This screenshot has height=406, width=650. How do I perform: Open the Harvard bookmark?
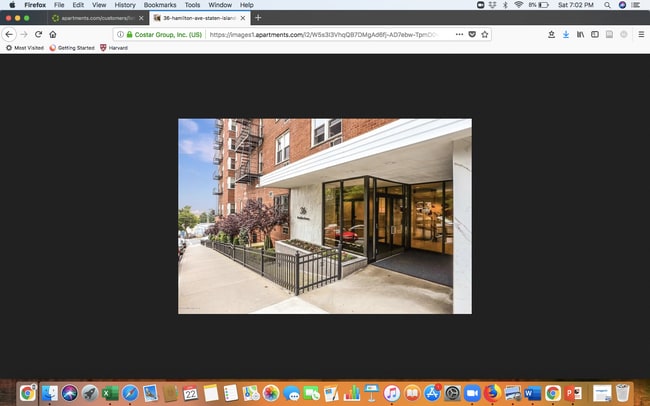tap(114, 47)
